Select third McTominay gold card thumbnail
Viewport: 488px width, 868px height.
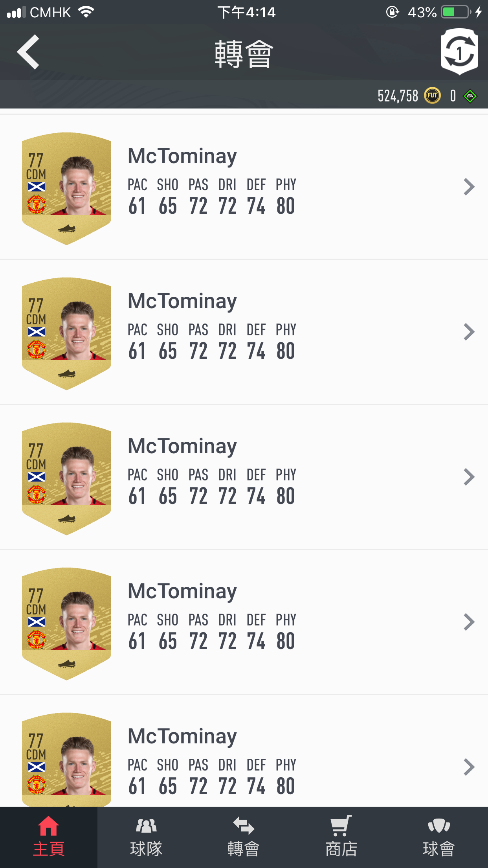coord(66,479)
